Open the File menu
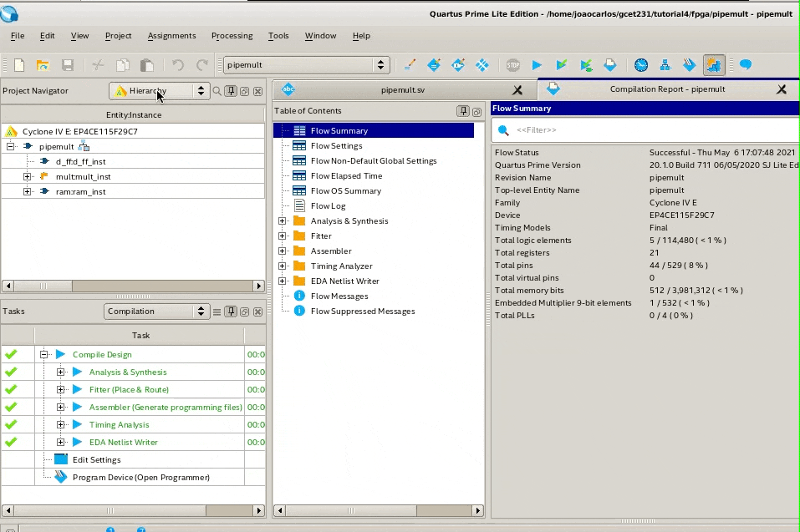Image resolution: width=800 pixels, height=532 pixels. tap(18, 36)
